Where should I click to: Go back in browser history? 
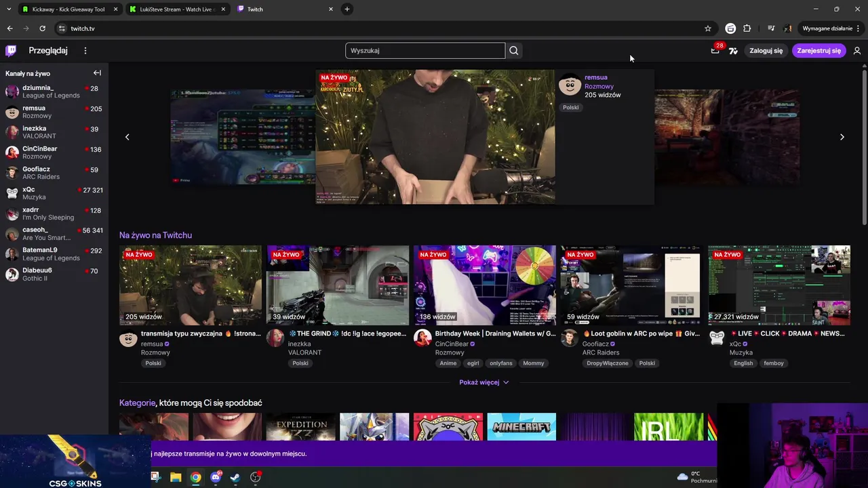click(9, 28)
